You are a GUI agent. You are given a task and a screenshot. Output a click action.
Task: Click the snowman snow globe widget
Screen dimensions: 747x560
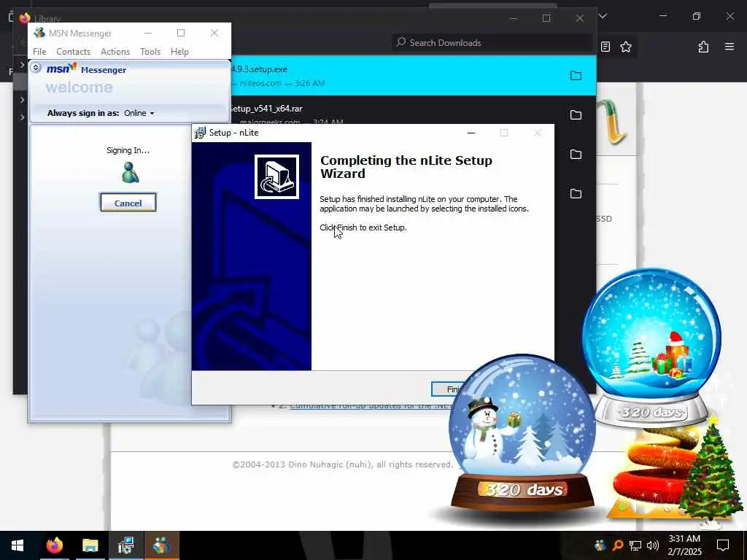pos(522,433)
